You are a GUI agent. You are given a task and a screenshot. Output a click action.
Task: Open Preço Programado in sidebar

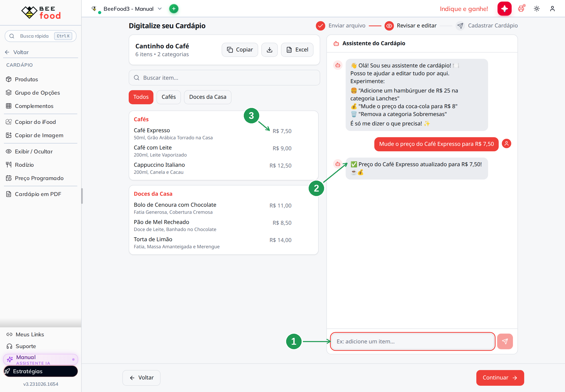click(x=41, y=178)
